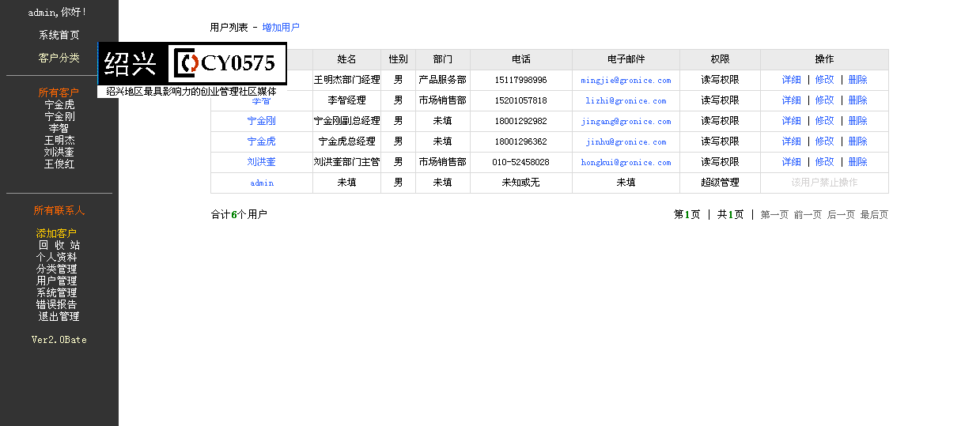Go to 最后页 in pagination
Image resolution: width=980 pixels, height=426 pixels.
[875, 214]
